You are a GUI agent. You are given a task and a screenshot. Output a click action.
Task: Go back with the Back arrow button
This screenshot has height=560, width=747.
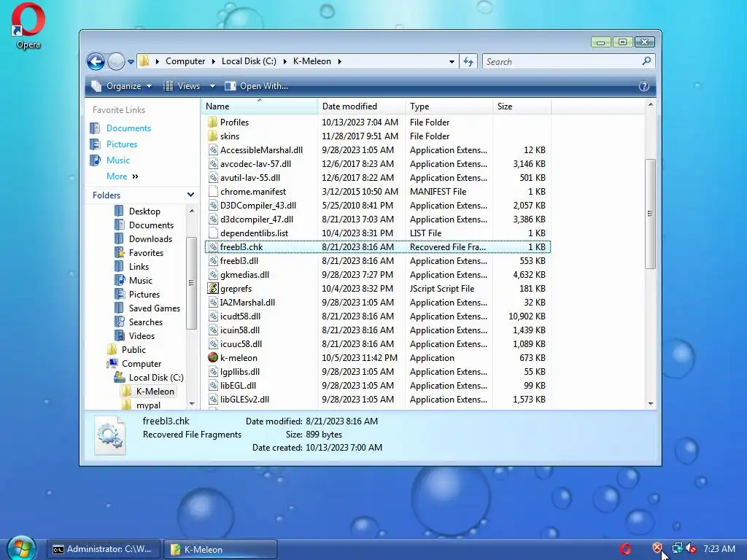point(96,61)
